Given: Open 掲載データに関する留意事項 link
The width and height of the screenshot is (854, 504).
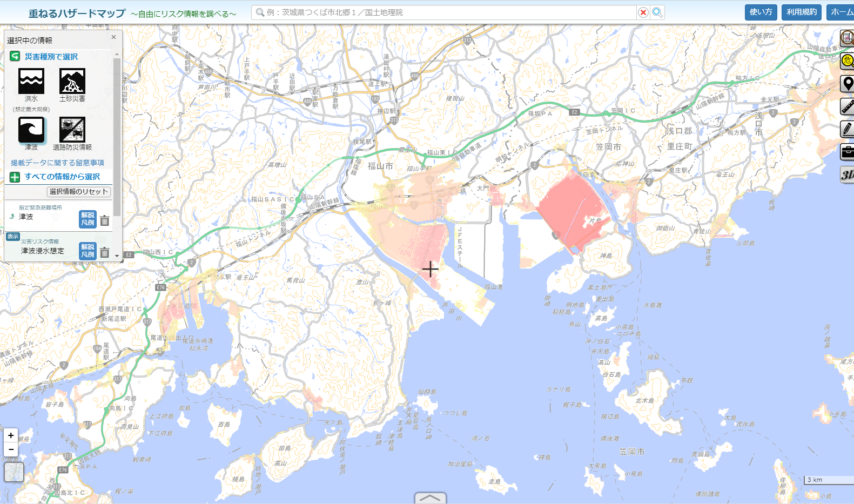Looking at the screenshot, I should (x=57, y=163).
